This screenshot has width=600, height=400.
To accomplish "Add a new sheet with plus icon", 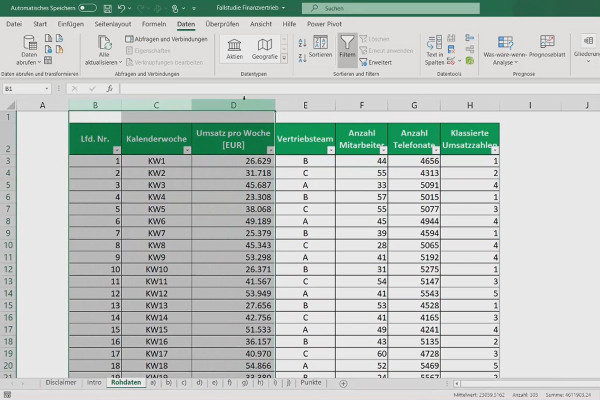I will coord(343,383).
